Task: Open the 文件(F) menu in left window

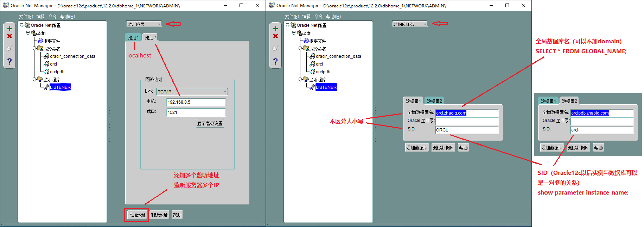Action: pyautogui.click(x=26, y=17)
